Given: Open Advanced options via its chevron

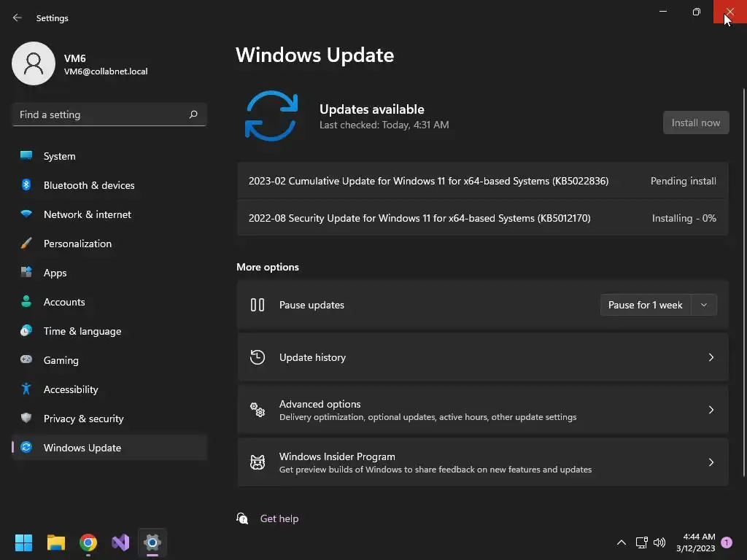Looking at the screenshot, I should click(711, 410).
